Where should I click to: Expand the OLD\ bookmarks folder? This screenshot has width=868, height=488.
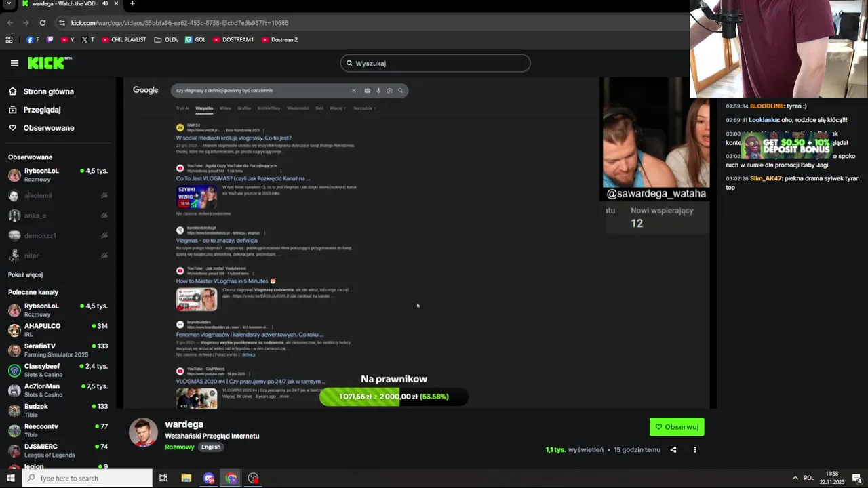tap(166, 39)
